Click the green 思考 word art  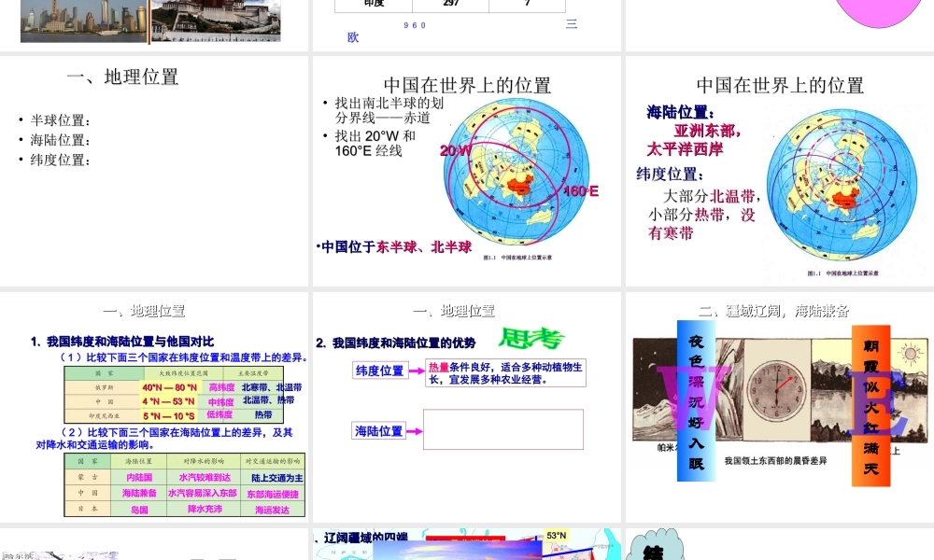tap(531, 339)
